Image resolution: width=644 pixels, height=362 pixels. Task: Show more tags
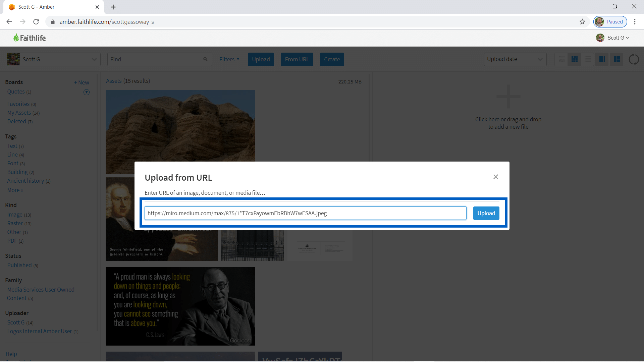[15, 190]
